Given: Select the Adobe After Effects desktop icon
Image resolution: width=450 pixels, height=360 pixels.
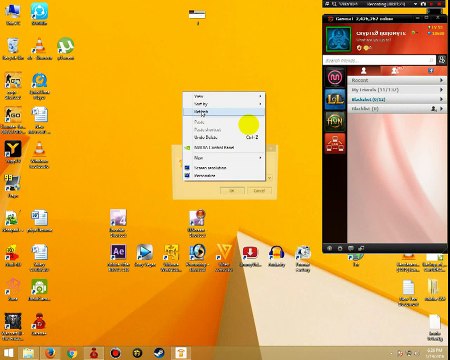Looking at the screenshot, I should (118, 258).
